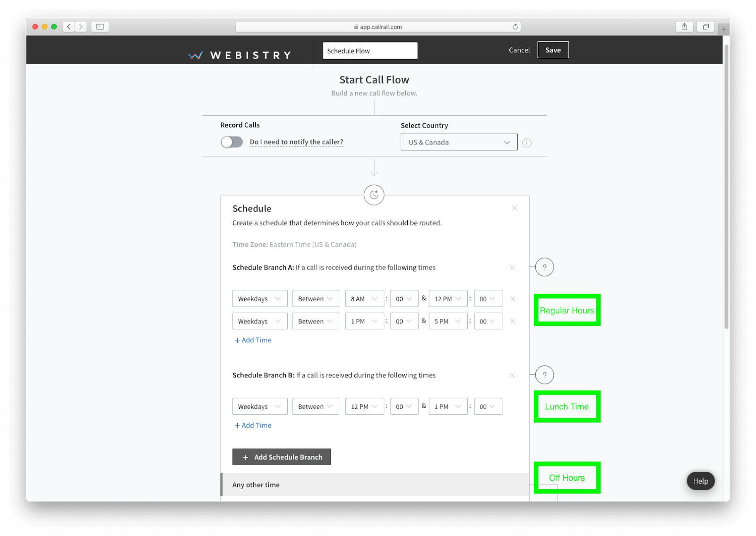
Task: Delete the 8 AM to 12 PM time row
Action: pyautogui.click(x=513, y=299)
